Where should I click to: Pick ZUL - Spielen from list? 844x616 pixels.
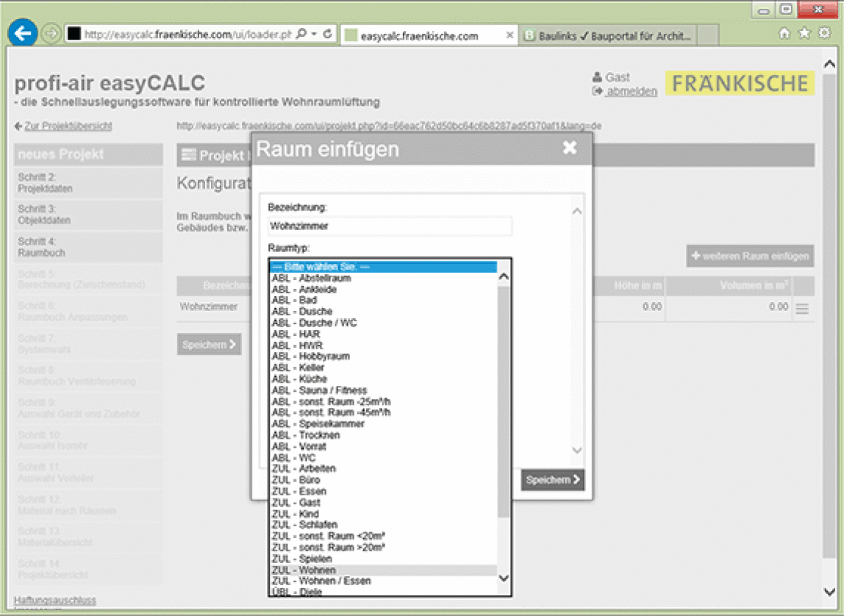click(383, 559)
